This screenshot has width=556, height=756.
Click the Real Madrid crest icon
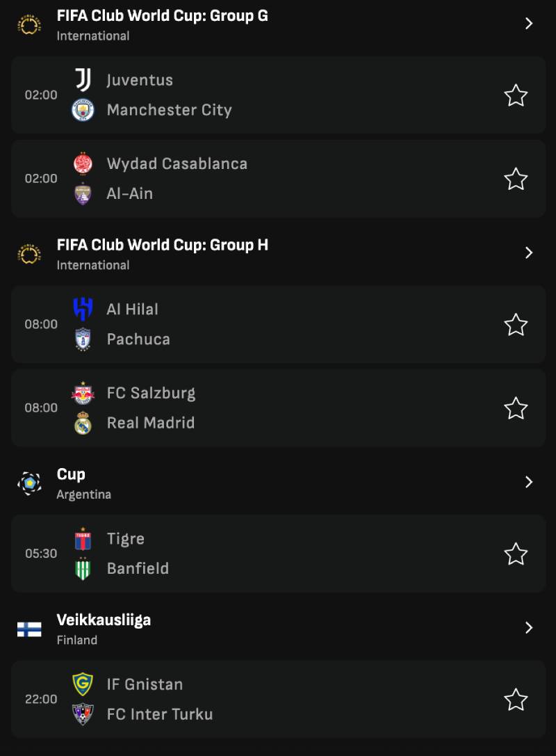pos(83,423)
